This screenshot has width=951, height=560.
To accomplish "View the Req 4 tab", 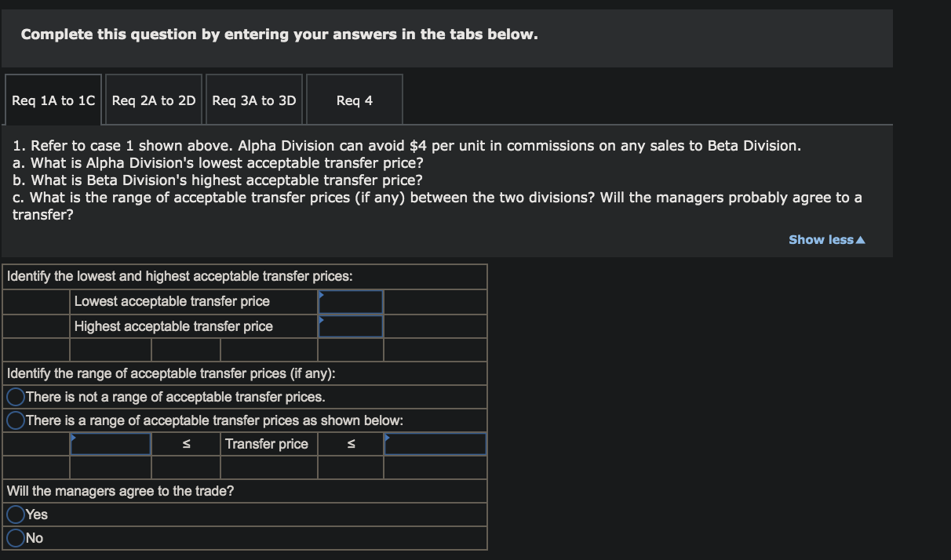I will click(x=354, y=99).
